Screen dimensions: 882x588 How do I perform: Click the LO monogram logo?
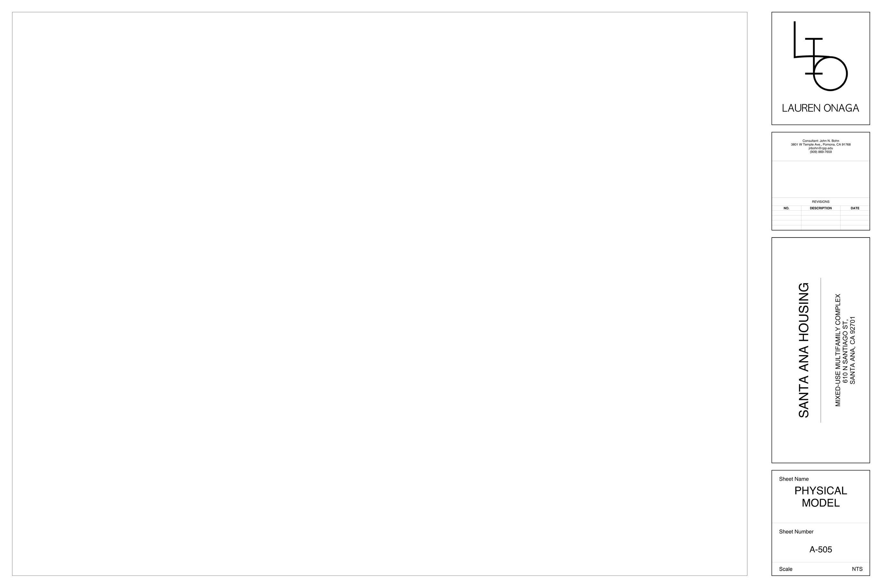820,56
